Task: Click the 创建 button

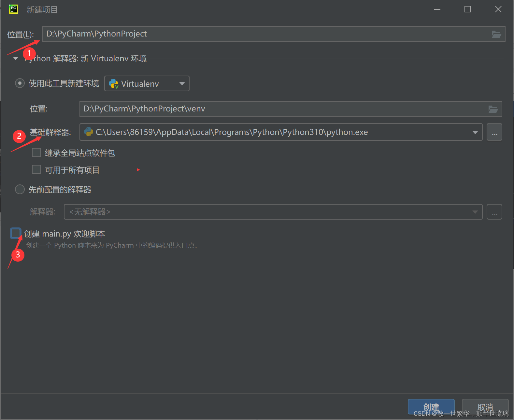Action: pos(431,407)
